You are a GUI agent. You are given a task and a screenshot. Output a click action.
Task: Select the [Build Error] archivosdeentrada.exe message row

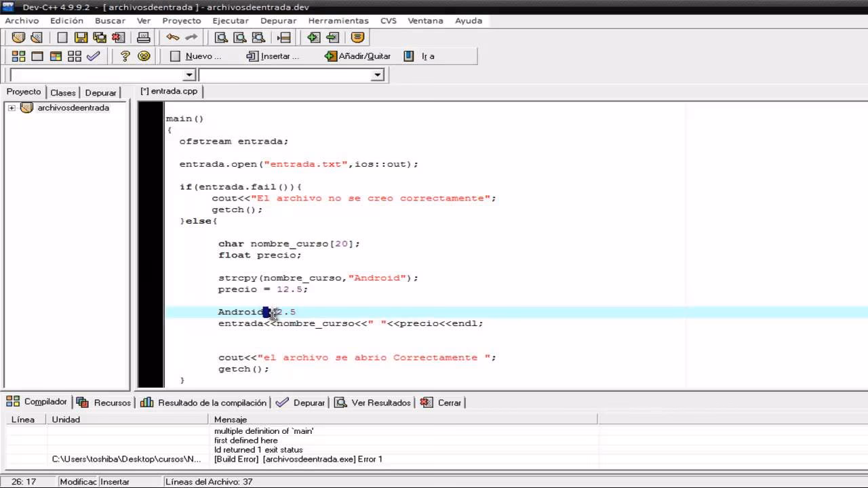[x=298, y=460]
